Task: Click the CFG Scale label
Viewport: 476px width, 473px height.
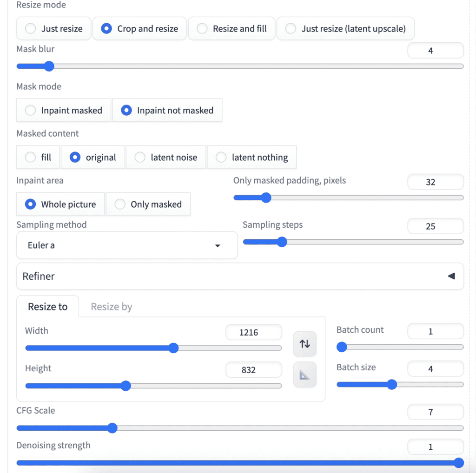Action: click(x=35, y=410)
